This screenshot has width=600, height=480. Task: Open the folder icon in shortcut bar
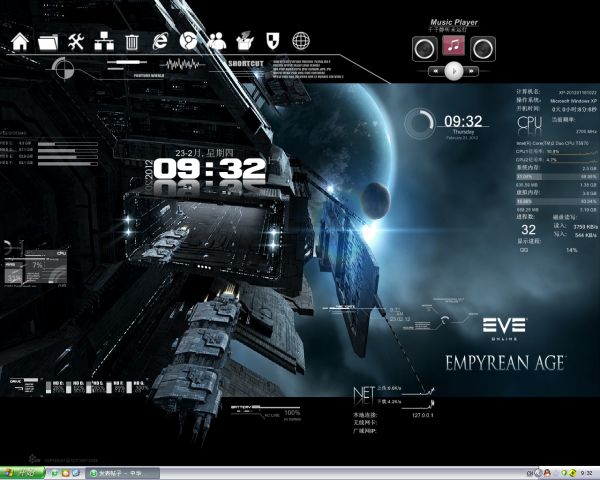tap(48, 42)
